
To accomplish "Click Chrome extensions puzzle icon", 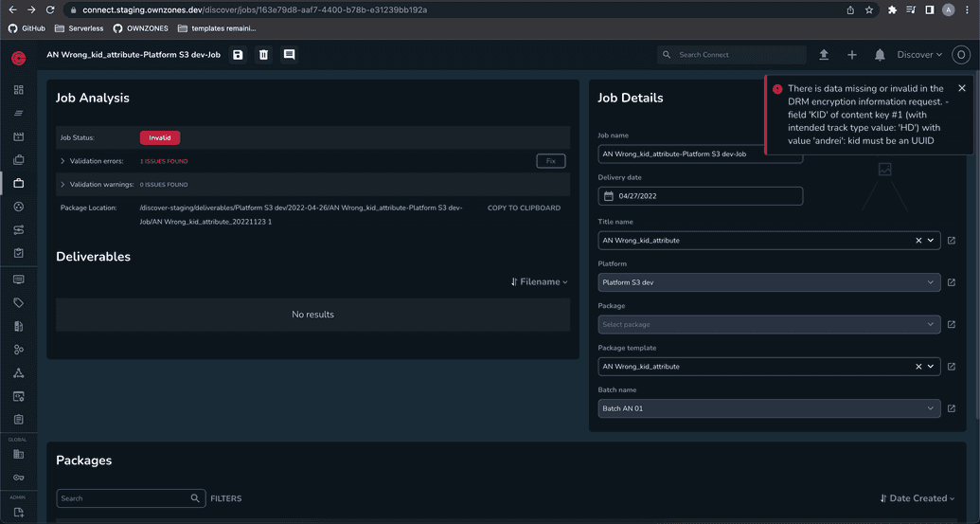I will 892,10.
